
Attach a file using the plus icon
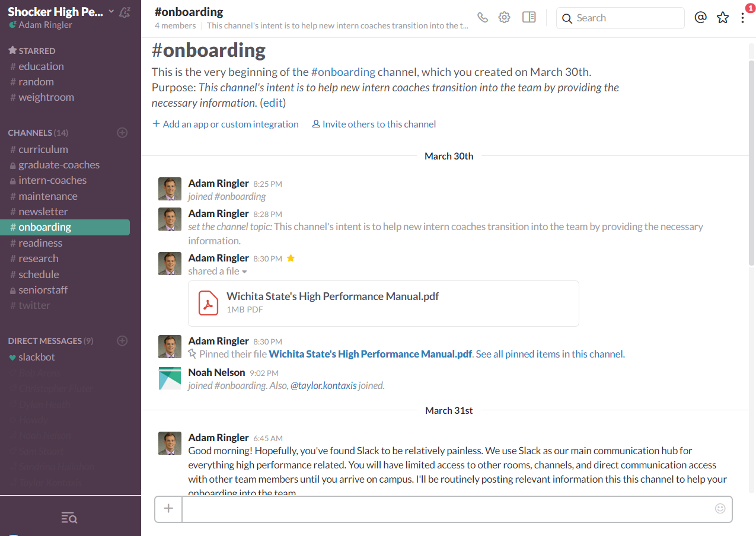(x=168, y=509)
